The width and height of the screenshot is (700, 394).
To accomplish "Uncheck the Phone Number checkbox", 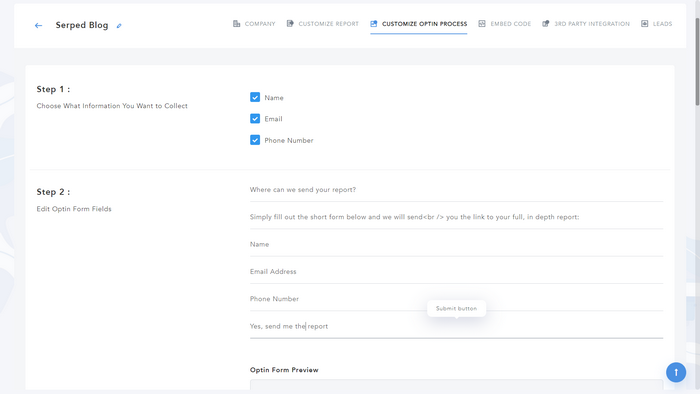I will tap(255, 140).
